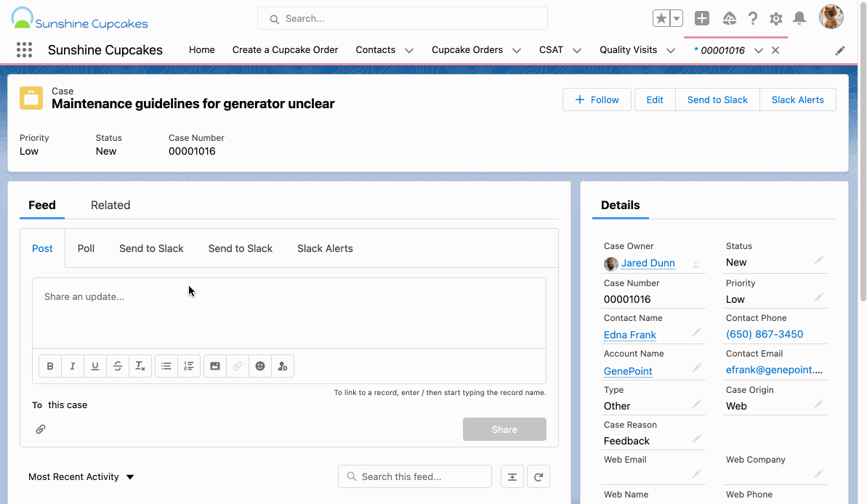The width and height of the screenshot is (867, 504).
Task: Open the Notifications bell
Action: click(799, 19)
